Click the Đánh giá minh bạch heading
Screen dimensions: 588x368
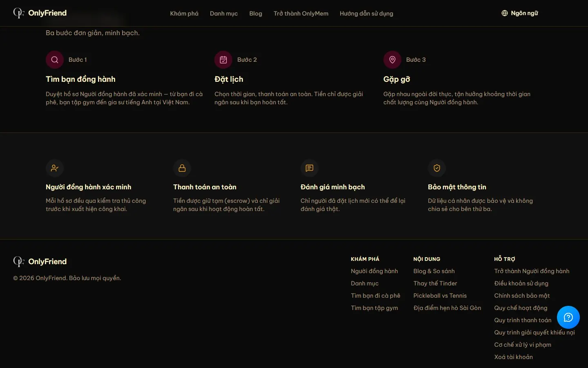[333, 187]
